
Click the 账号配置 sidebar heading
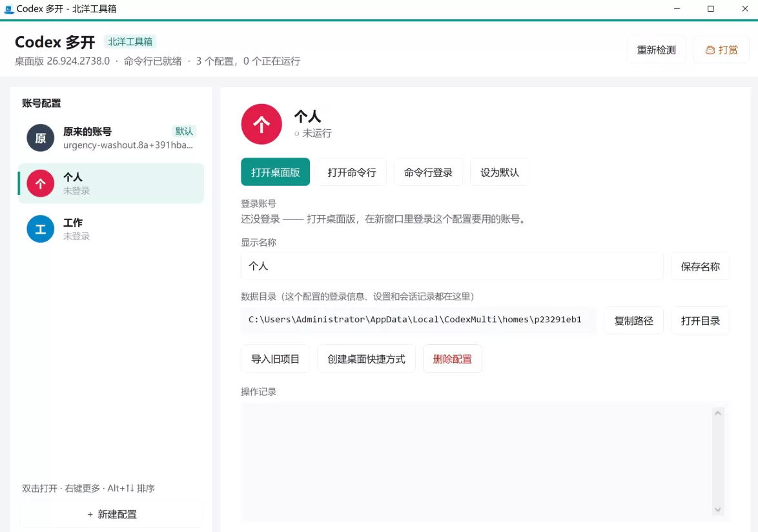[x=41, y=103]
